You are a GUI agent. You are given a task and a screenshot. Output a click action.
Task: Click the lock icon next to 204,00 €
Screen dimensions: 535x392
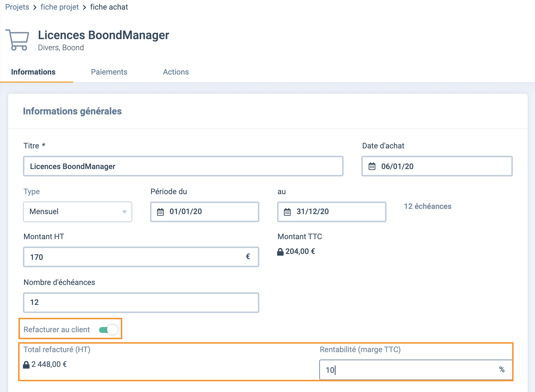coord(280,252)
